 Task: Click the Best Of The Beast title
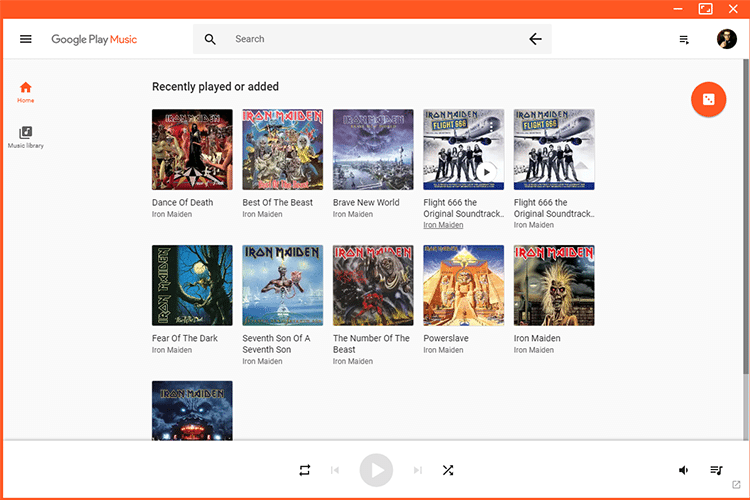pyautogui.click(x=277, y=202)
